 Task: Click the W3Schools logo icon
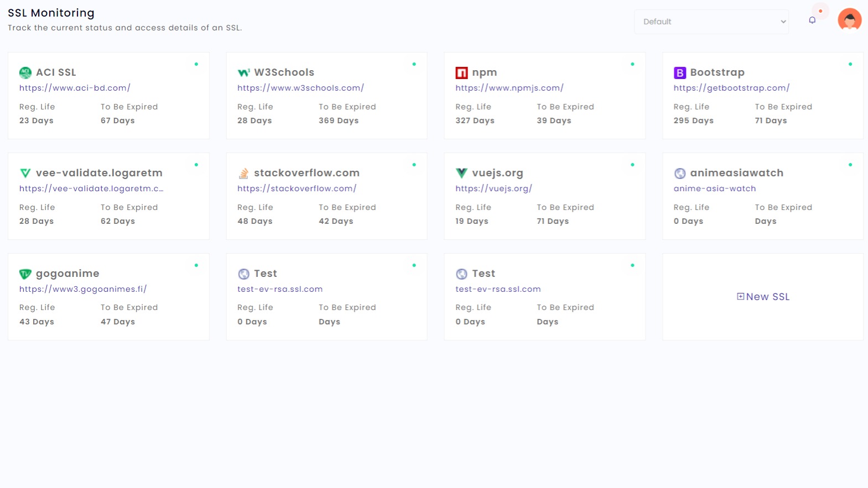243,72
